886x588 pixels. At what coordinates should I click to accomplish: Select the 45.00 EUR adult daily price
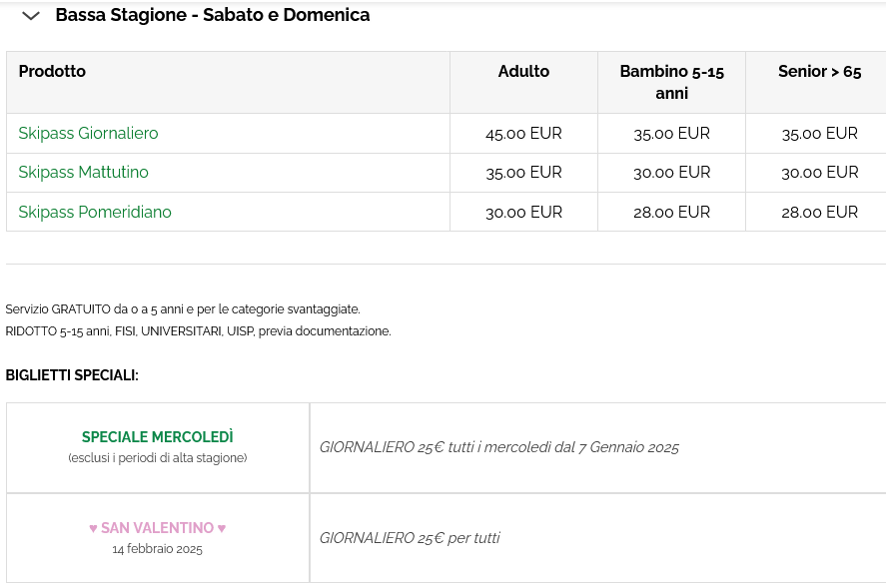point(523,133)
